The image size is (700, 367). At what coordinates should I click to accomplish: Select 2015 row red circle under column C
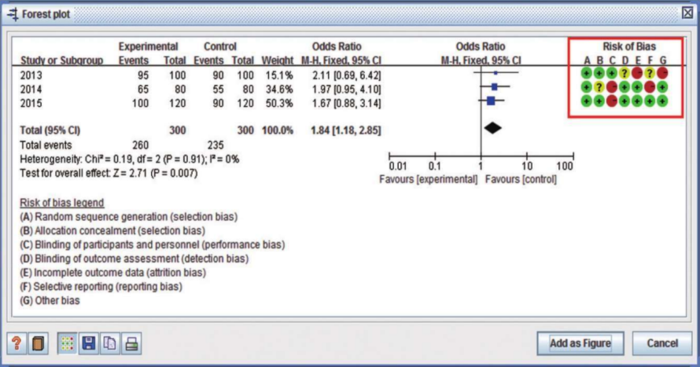click(612, 101)
